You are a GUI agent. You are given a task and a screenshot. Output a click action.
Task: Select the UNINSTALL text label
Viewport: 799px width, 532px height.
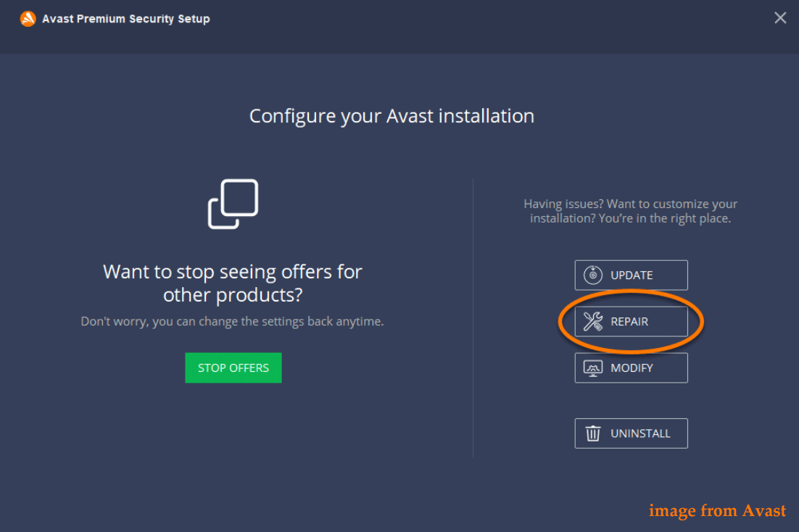point(640,433)
